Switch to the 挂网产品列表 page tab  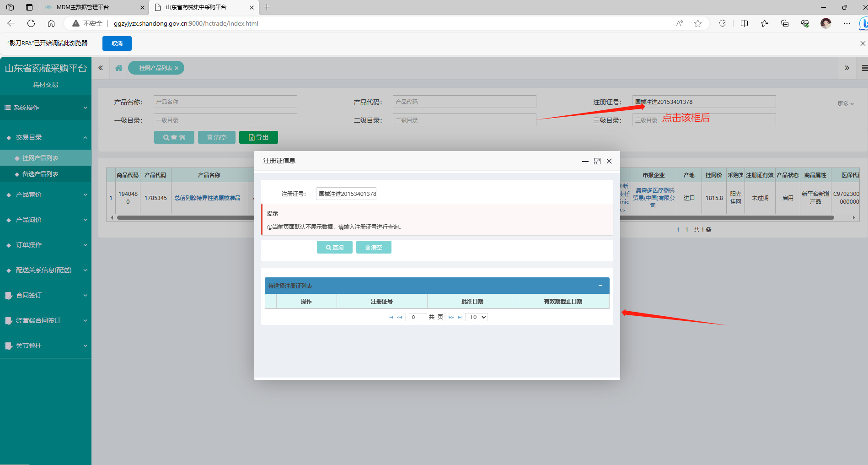coord(155,68)
